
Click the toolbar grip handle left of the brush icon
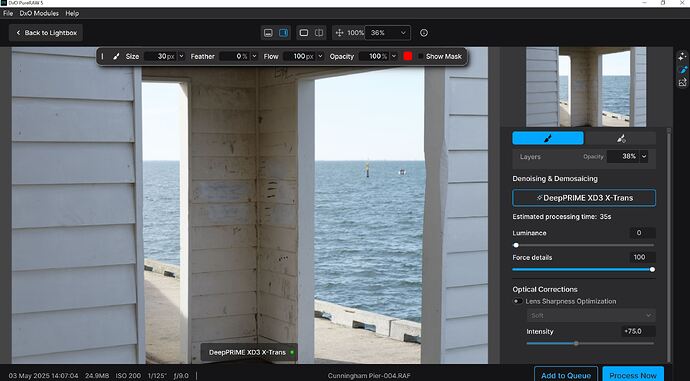coord(103,56)
